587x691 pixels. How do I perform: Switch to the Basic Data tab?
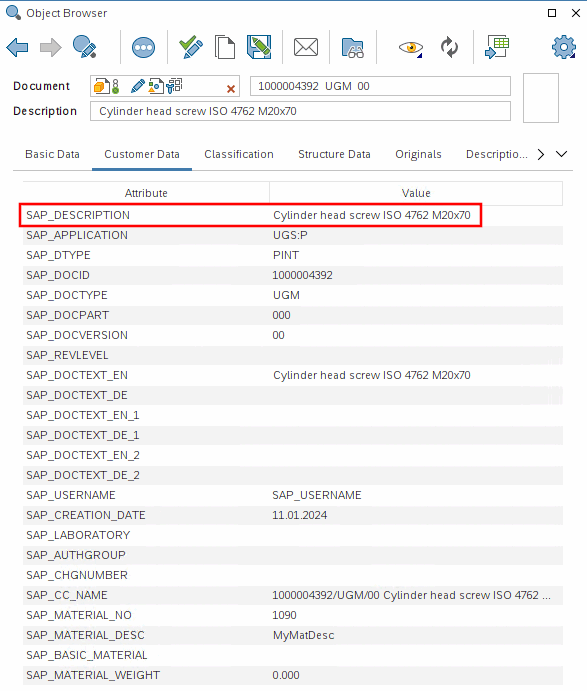(52, 154)
